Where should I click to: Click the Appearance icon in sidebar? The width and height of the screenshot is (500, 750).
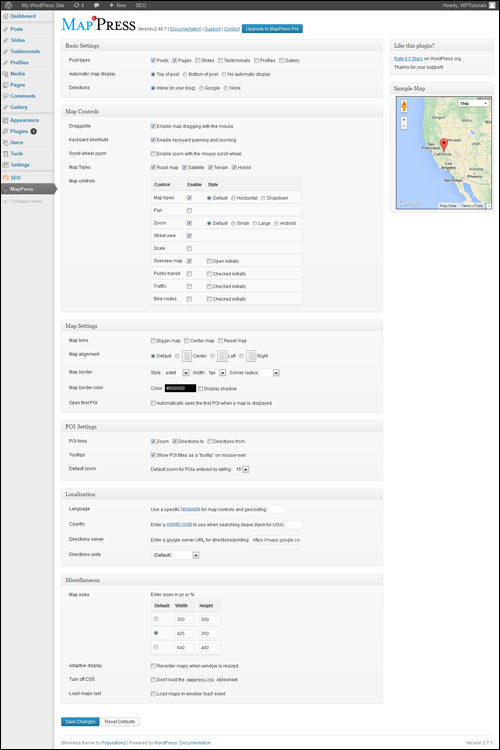coord(6,120)
